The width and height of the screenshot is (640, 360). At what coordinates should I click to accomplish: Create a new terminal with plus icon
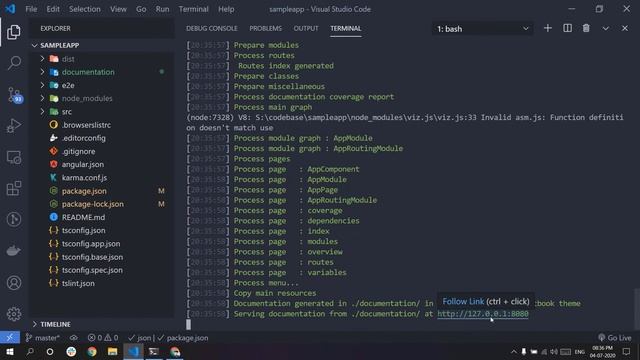(548, 28)
